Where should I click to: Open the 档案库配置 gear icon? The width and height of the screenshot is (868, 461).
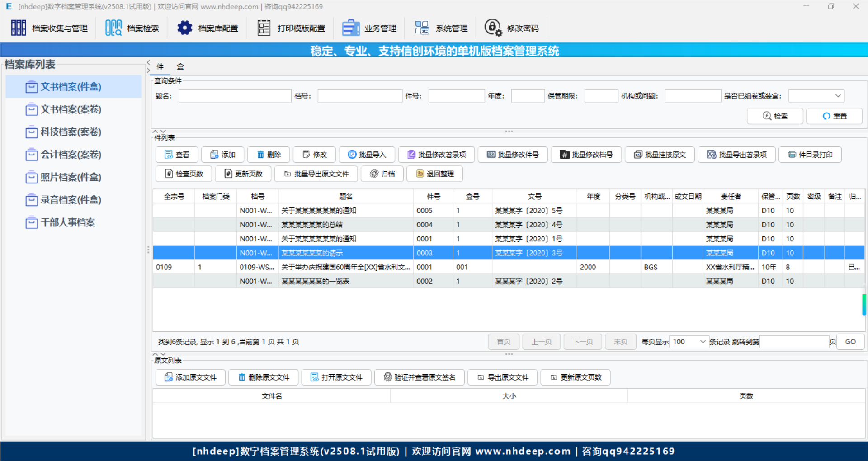(184, 27)
